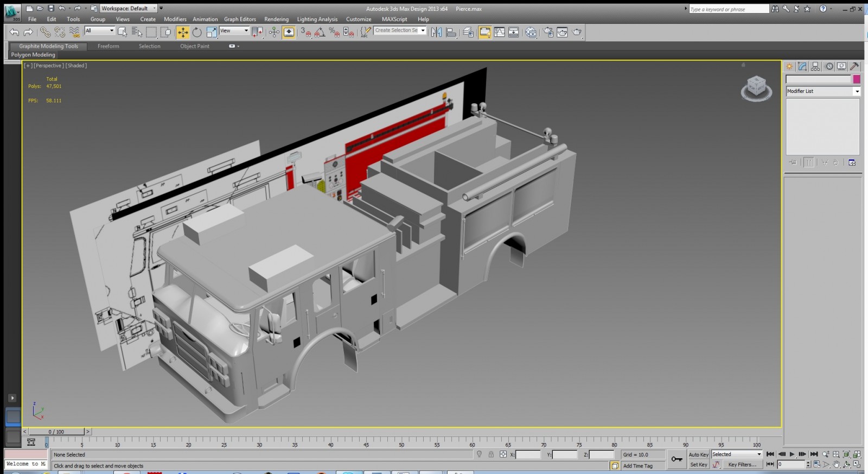Click the Key Filters button

click(742, 465)
